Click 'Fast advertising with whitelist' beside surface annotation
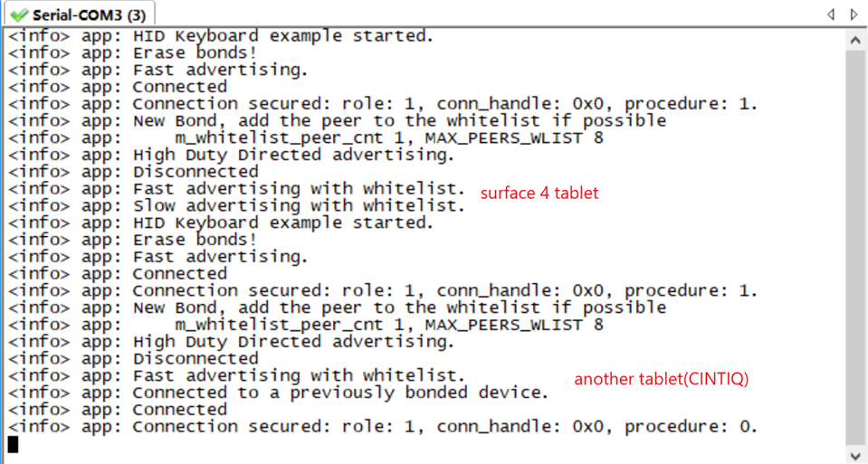The image size is (868, 464). [x=236, y=189]
